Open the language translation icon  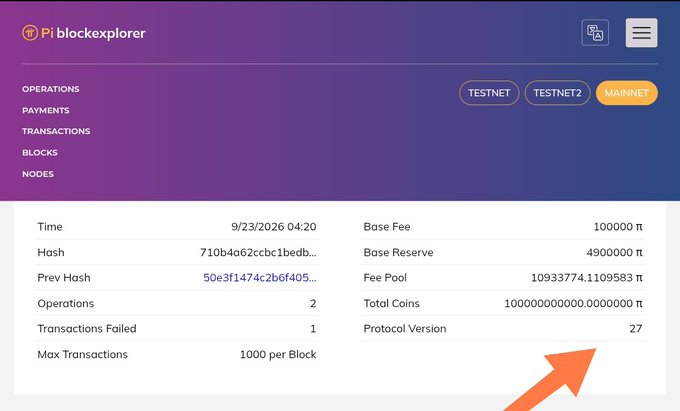click(x=595, y=33)
